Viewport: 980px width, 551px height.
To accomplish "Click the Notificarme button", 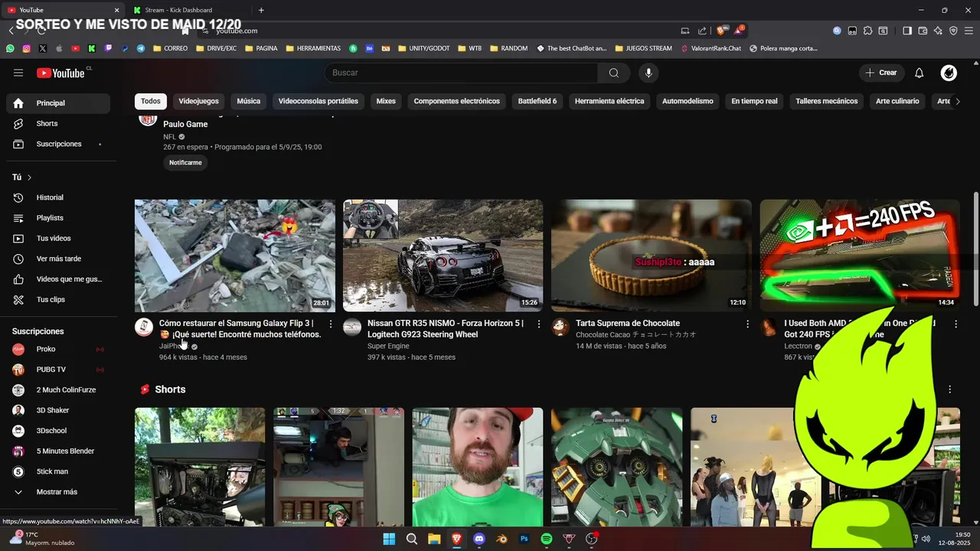I will [185, 162].
